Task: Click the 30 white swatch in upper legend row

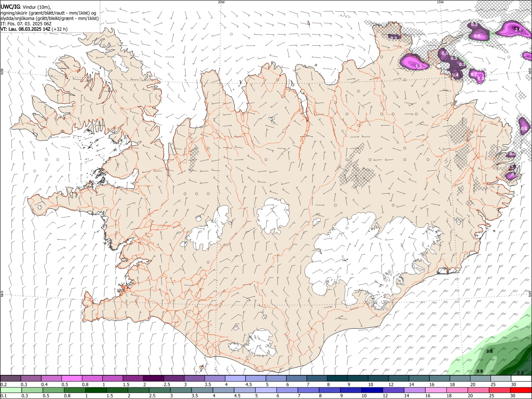Action: pyautogui.click(x=520, y=378)
